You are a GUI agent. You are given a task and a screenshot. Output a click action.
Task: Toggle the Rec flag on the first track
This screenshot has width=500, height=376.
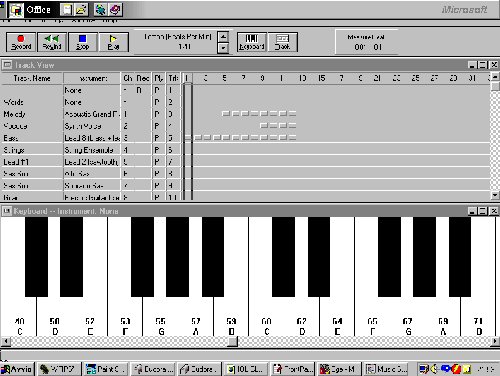(x=139, y=90)
